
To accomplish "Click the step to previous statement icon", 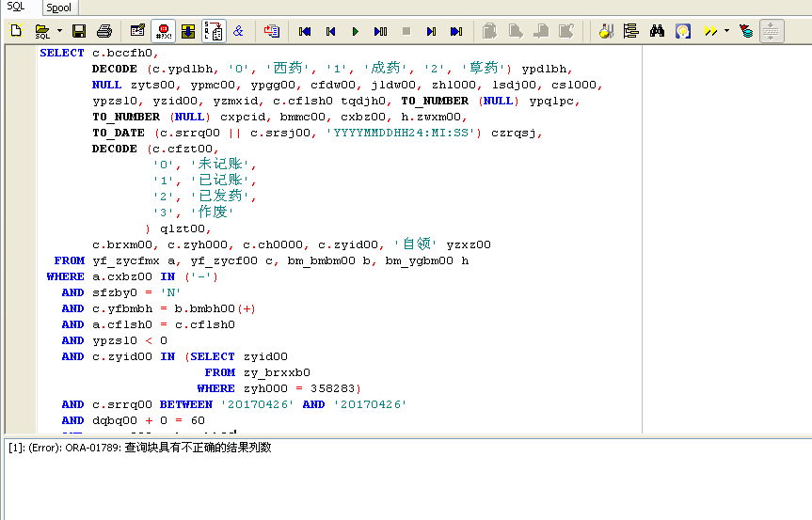I will [330, 31].
